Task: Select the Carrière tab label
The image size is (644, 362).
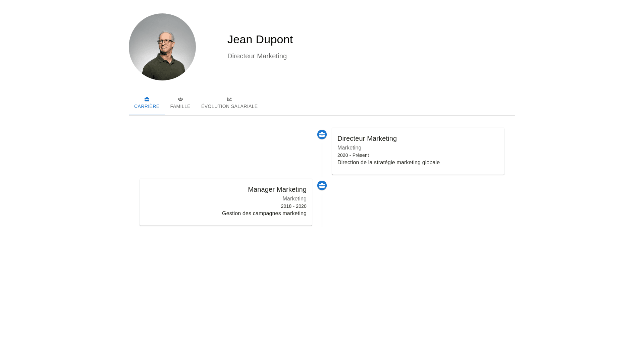Action: (x=147, y=106)
